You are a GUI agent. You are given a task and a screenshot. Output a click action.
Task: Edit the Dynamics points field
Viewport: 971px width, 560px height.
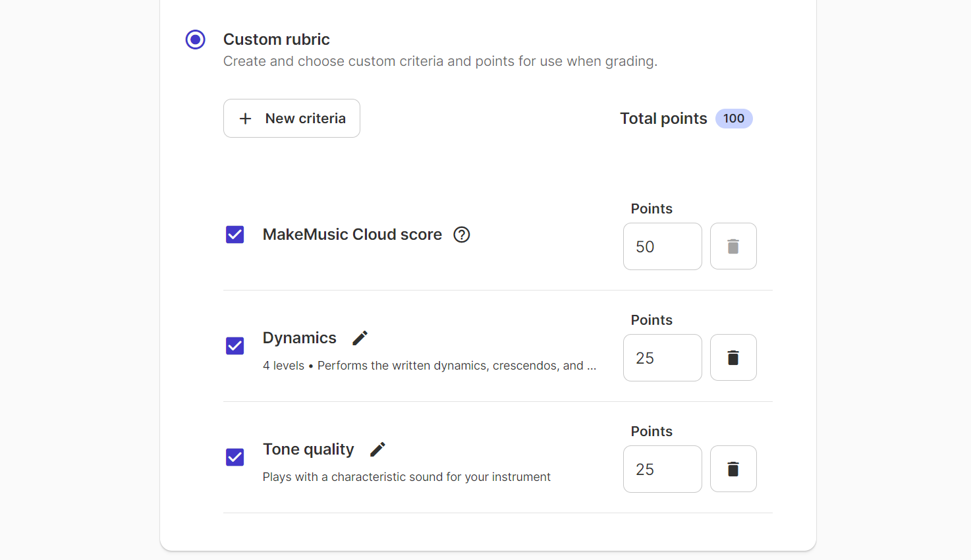[x=663, y=358]
